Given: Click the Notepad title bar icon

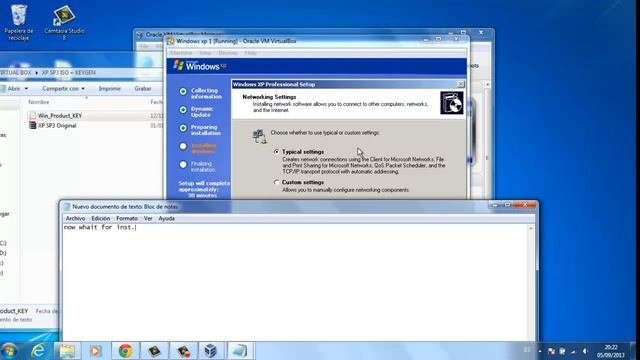Looking at the screenshot, I should coord(67,207).
